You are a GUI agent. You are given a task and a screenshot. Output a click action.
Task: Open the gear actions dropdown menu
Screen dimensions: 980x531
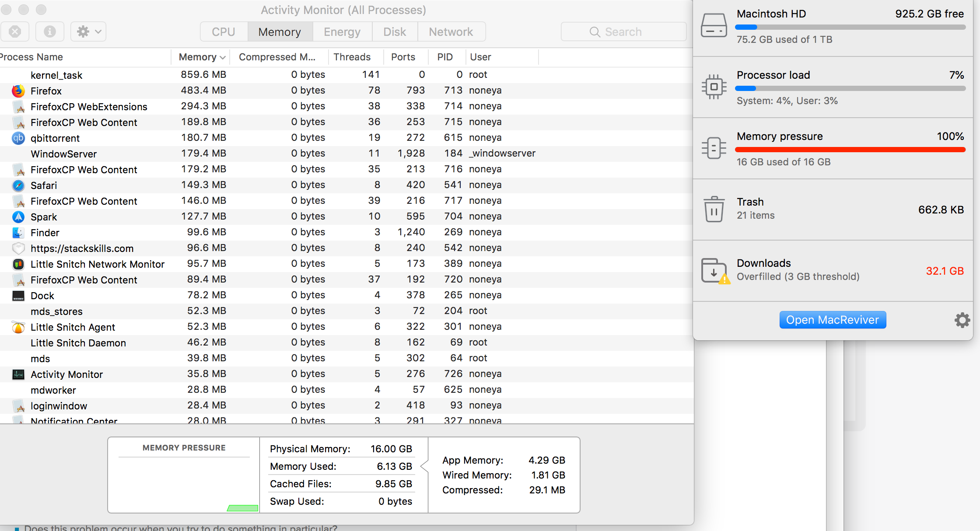point(88,31)
